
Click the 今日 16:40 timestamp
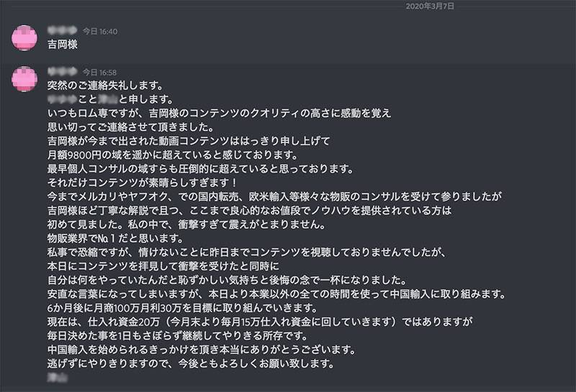(x=100, y=32)
